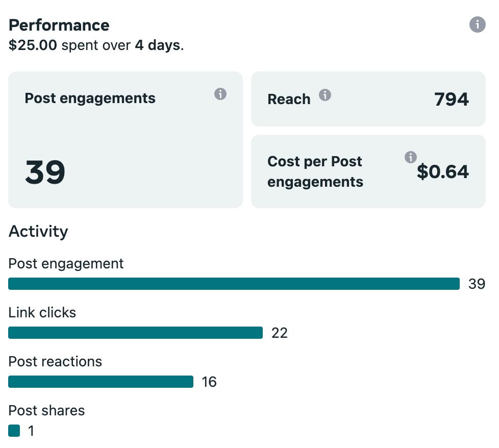This screenshot has height=448, width=499.
Task: Click the 22 link clicks count
Action: 280,333
